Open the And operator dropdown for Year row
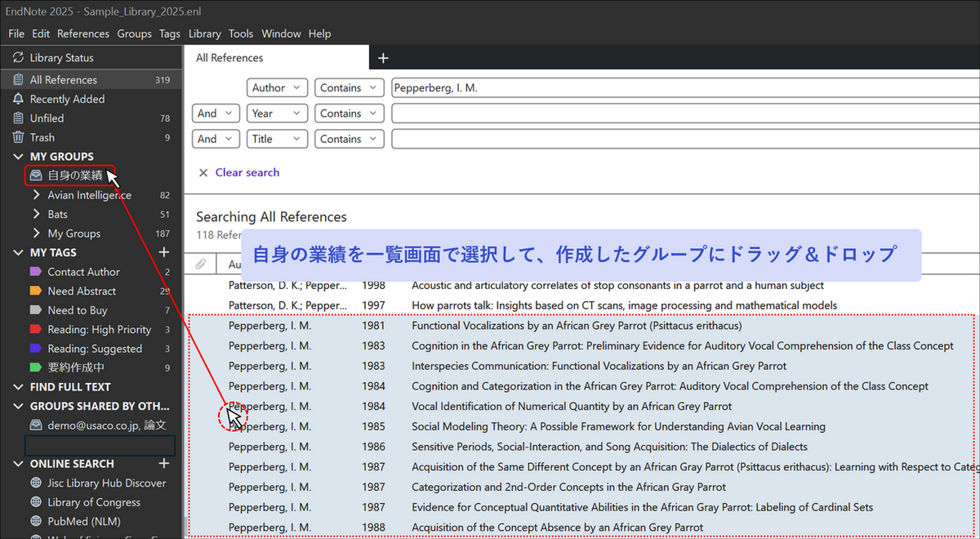 pos(216,114)
